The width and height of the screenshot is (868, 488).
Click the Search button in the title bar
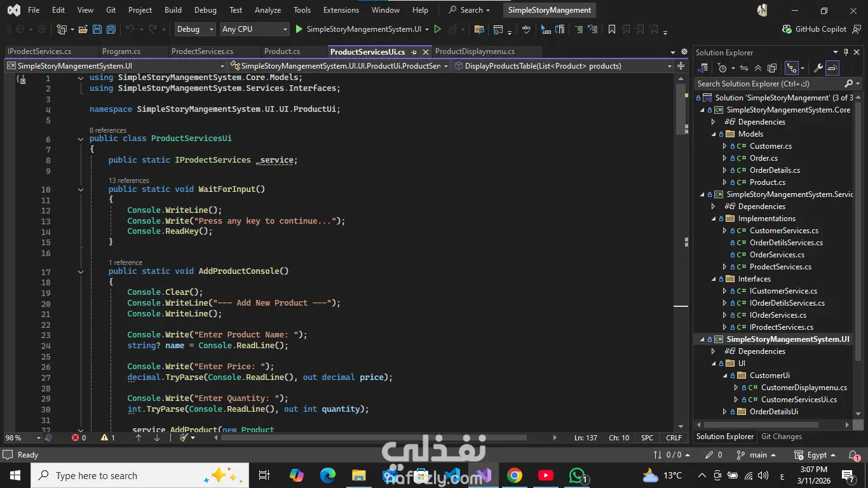tap(470, 10)
